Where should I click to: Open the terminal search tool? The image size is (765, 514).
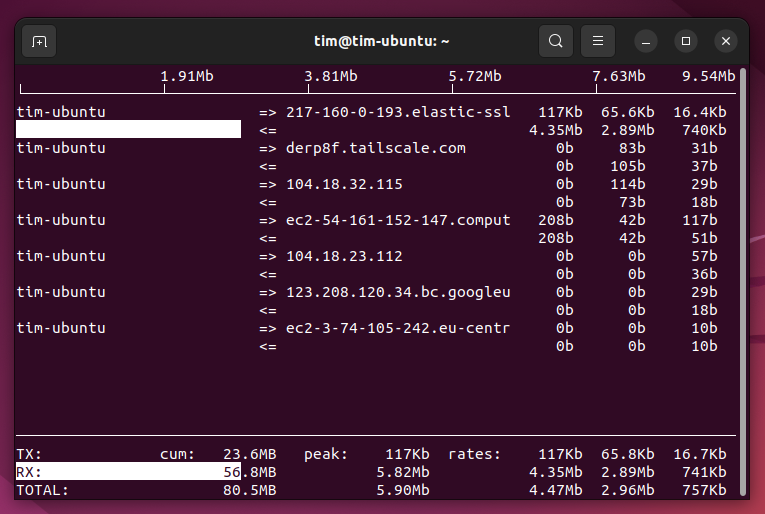pyautogui.click(x=556, y=41)
